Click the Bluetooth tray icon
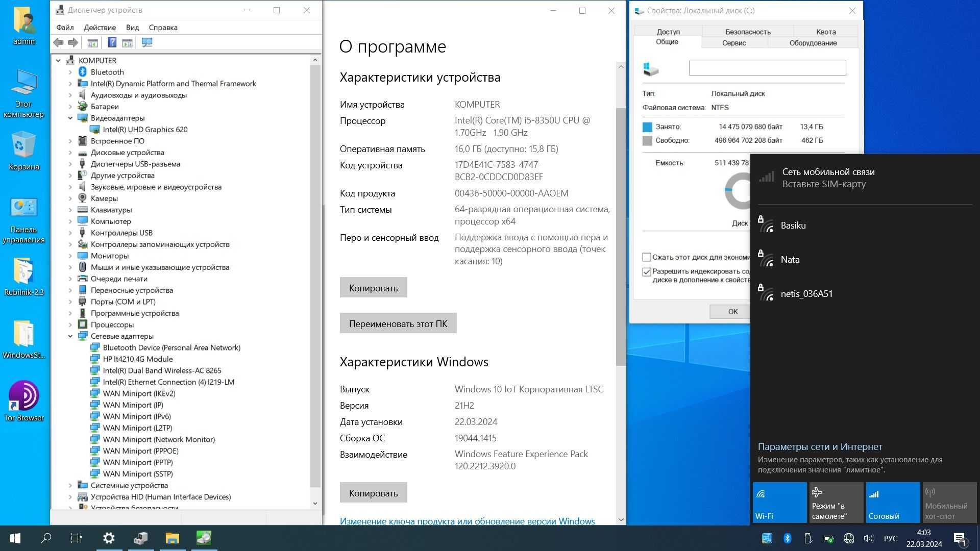Viewport: 980px width, 551px height. (787, 538)
